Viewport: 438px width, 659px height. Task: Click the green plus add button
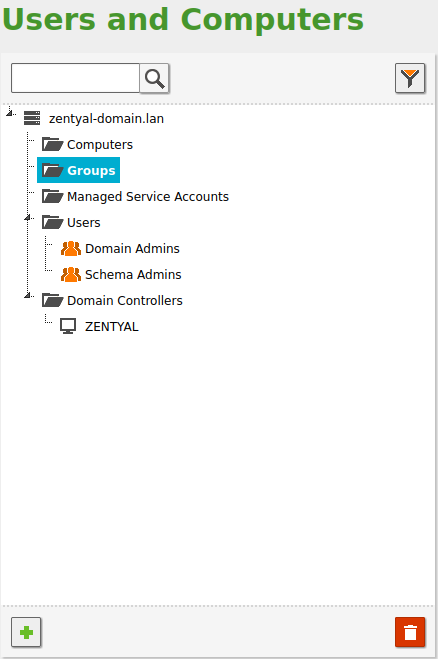pos(26,632)
